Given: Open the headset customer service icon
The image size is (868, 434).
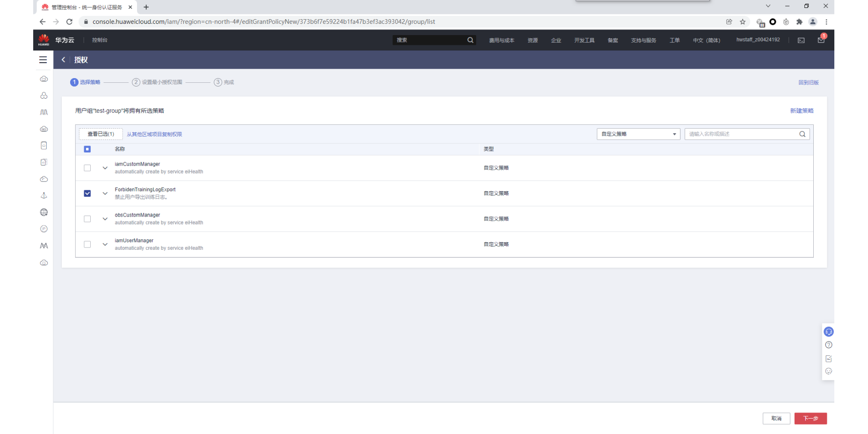Looking at the screenshot, I should point(829,332).
